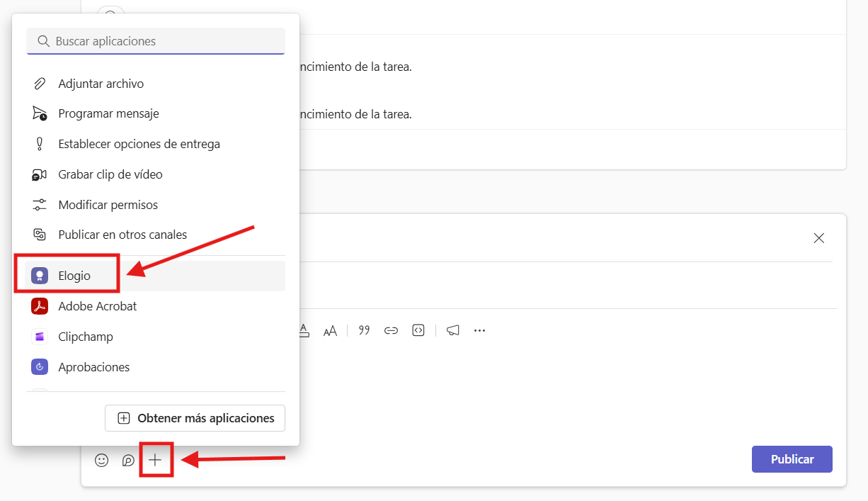Click the paperclip attach icon
This screenshot has height=501, width=868.
pyautogui.click(x=40, y=84)
